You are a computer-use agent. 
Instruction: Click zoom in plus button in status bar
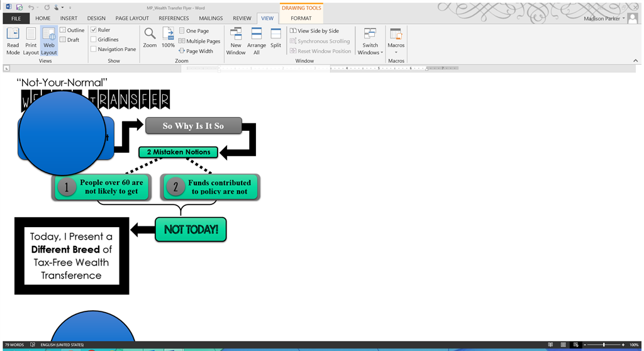[x=623, y=345]
